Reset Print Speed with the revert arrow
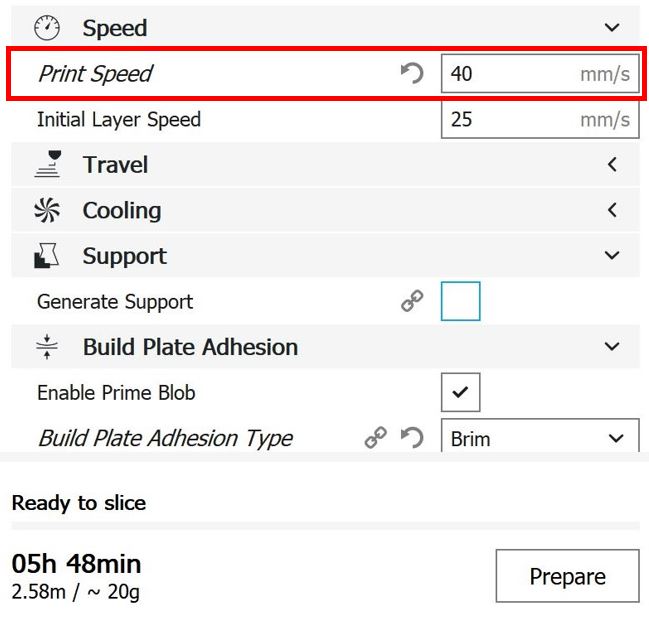The height and width of the screenshot is (622, 649). click(x=411, y=74)
